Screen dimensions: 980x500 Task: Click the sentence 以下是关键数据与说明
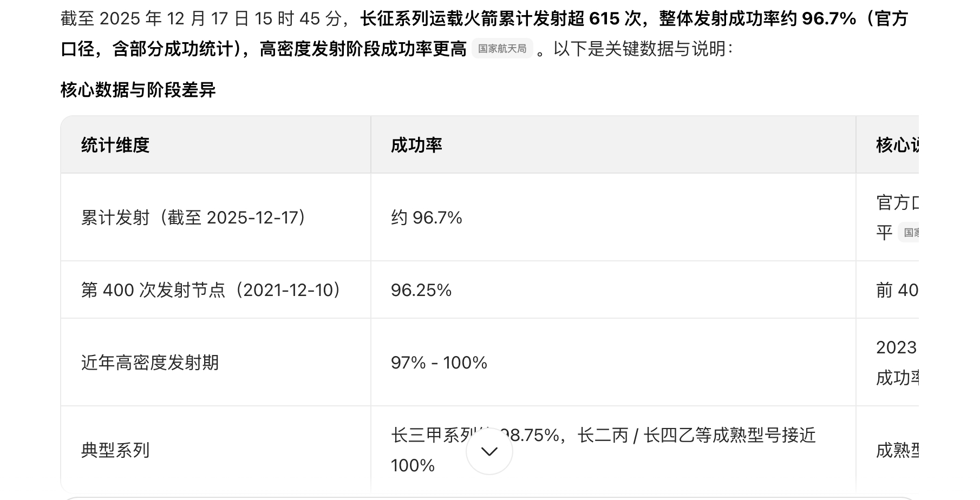pos(642,49)
